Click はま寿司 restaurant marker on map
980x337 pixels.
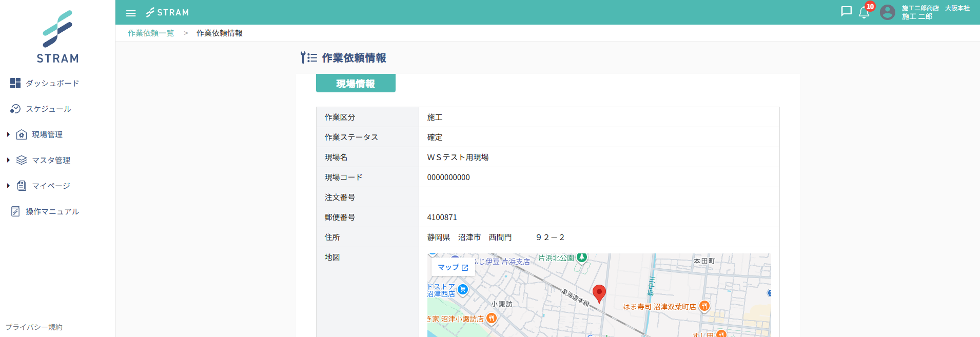click(704, 306)
